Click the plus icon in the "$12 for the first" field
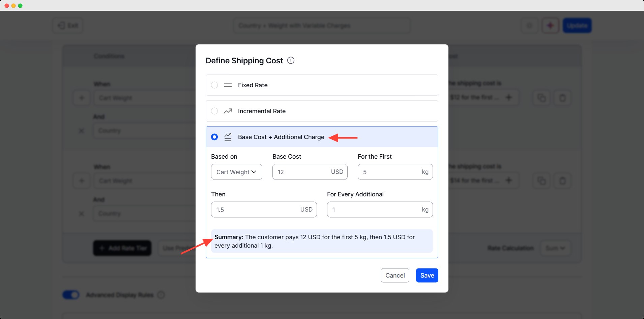This screenshot has width=644, height=319. (509, 97)
